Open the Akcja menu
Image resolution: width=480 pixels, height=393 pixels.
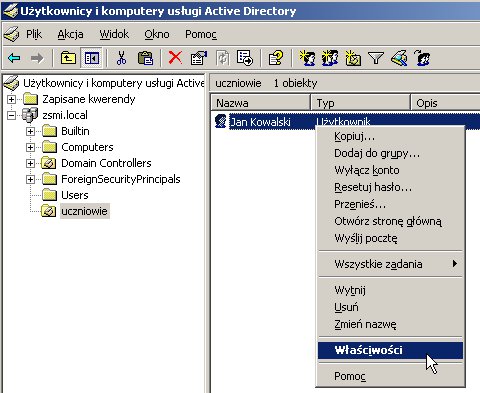[x=70, y=34]
